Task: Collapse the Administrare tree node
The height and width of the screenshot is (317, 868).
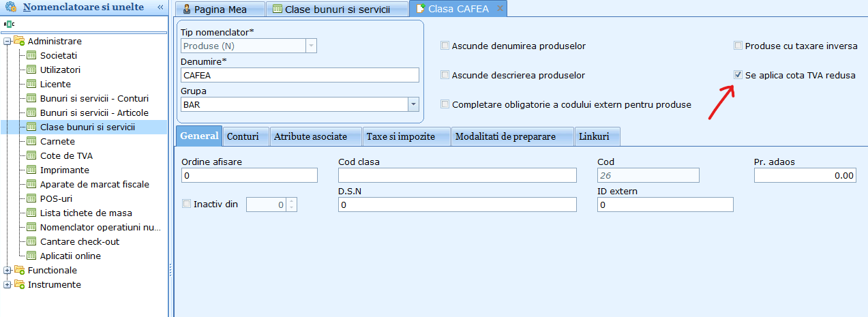Action: coord(8,42)
